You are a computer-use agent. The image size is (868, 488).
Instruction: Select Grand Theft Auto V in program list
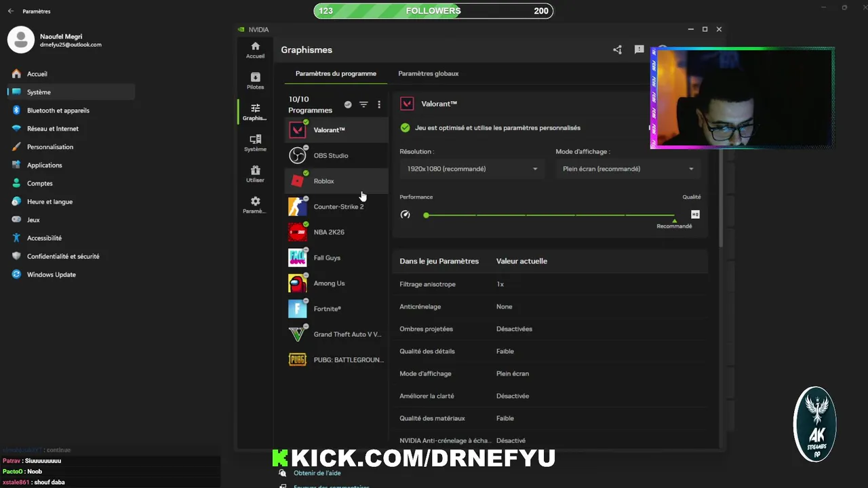pyautogui.click(x=336, y=334)
